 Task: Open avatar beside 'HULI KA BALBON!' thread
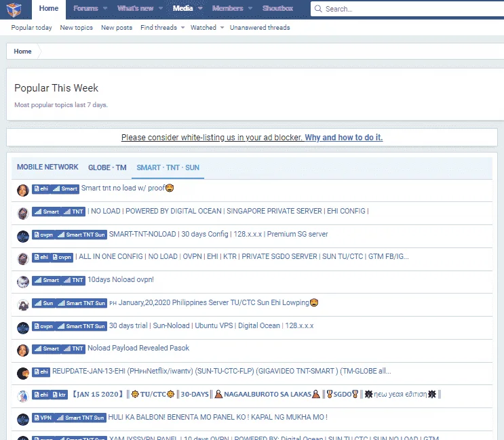pos(23,420)
